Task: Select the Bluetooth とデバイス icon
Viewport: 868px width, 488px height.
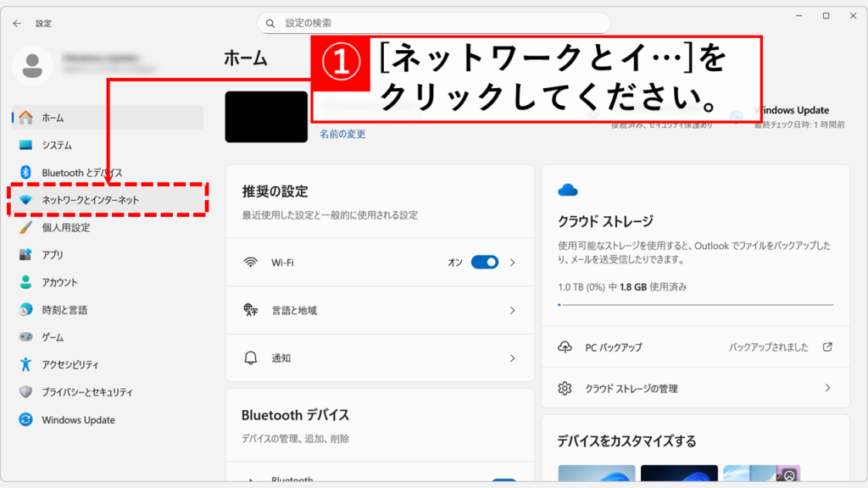Action: (x=26, y=173)
